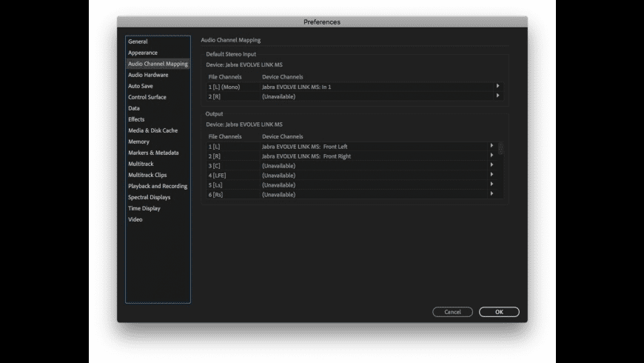Screen dimensions: 644x363
Task: Switch to Appearance preferences
Action: click(143, 53)
